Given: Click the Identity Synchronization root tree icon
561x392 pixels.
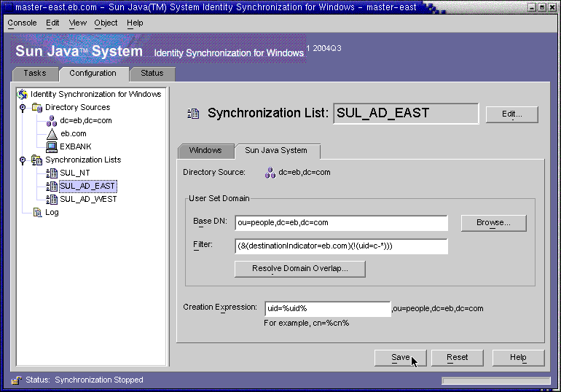Looking at the screenshot, I should coord(23,94).
